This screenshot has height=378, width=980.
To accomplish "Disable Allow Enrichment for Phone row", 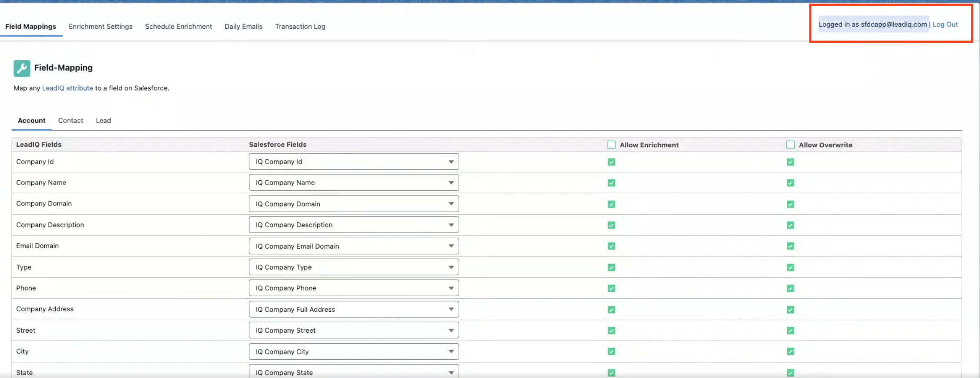I will click(611, 288).
